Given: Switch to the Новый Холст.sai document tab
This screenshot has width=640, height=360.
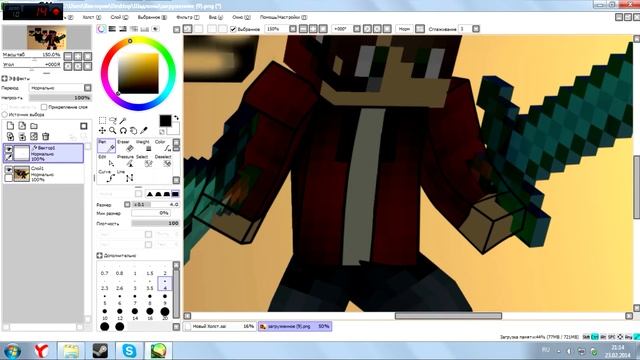Looking at the screenshot, I should 220,327.
